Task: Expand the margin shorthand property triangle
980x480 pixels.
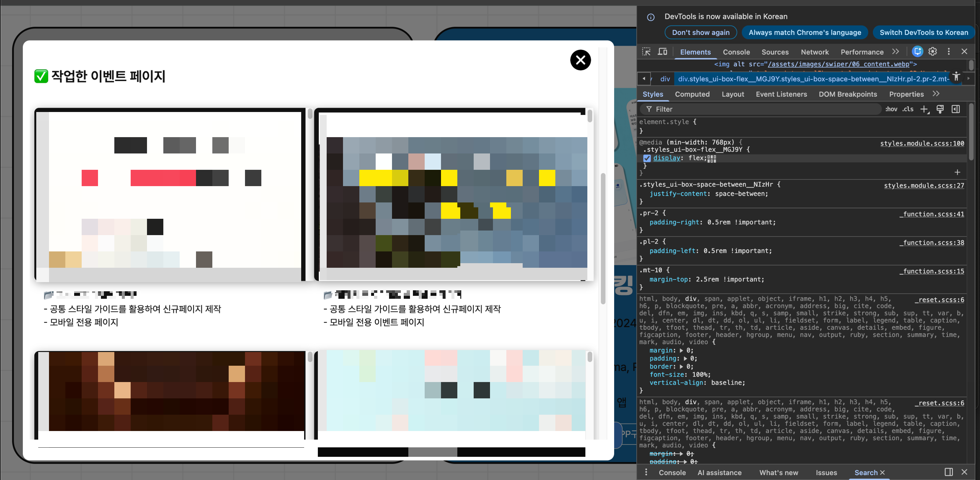Action: pos(681,351)
